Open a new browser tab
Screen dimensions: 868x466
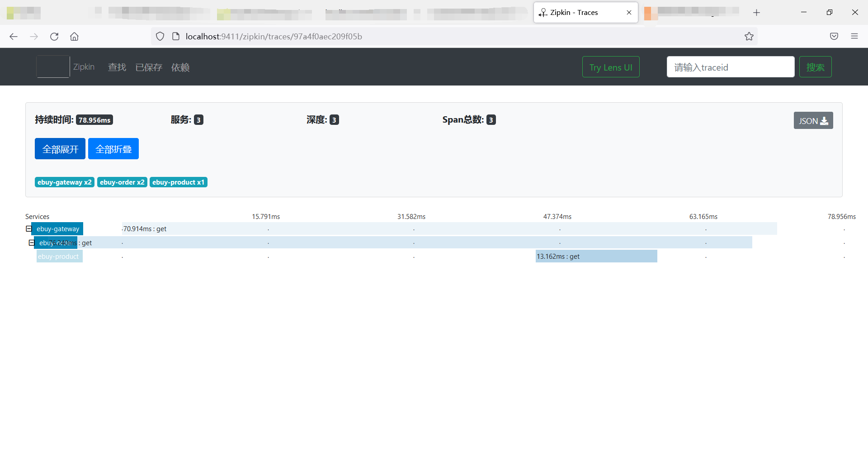[756, 13]
